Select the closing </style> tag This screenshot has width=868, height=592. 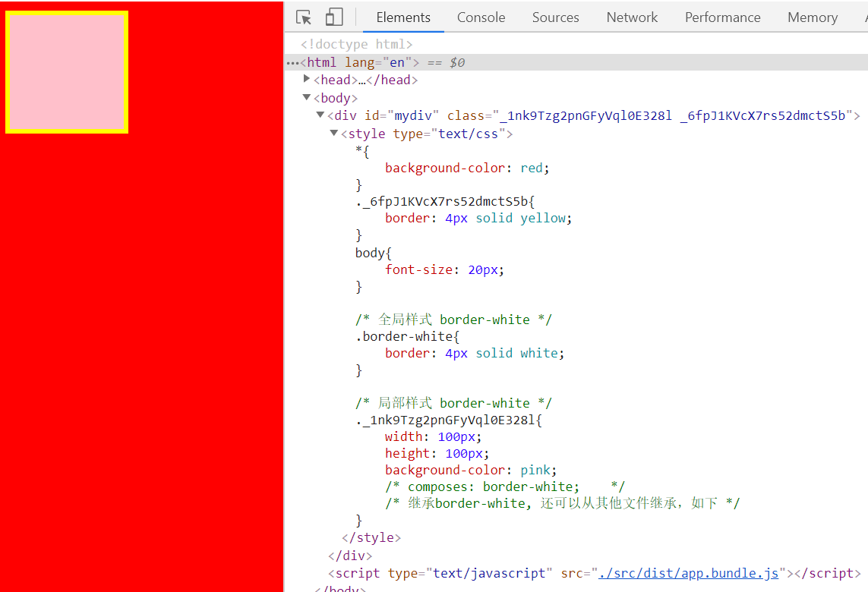(371, 537)
